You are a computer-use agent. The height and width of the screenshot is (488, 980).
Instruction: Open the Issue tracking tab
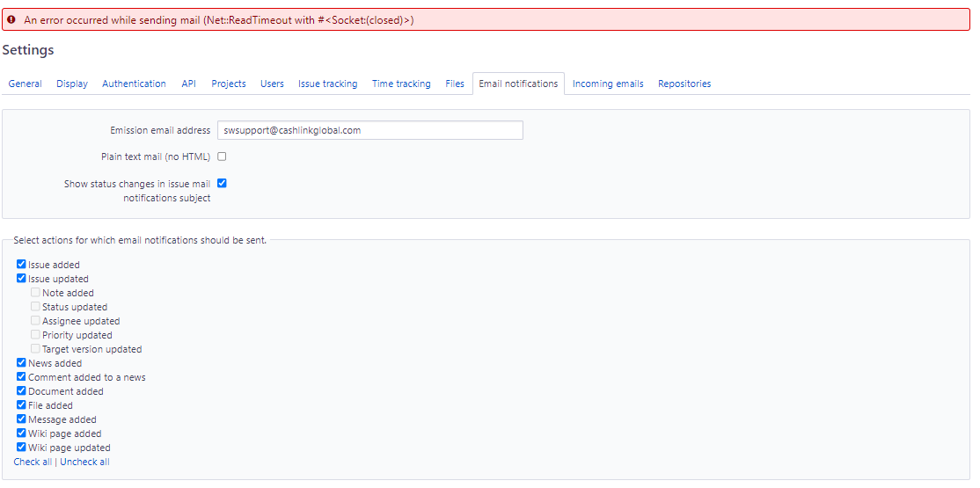[x=327, y=84]
